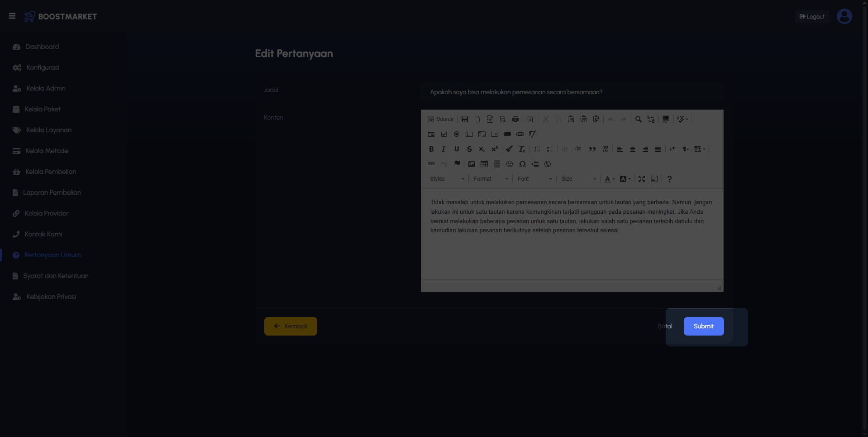This screenshot has width=868, height=437.
Task: Click Paste from Word icon
Action: [x=596, y=119]
